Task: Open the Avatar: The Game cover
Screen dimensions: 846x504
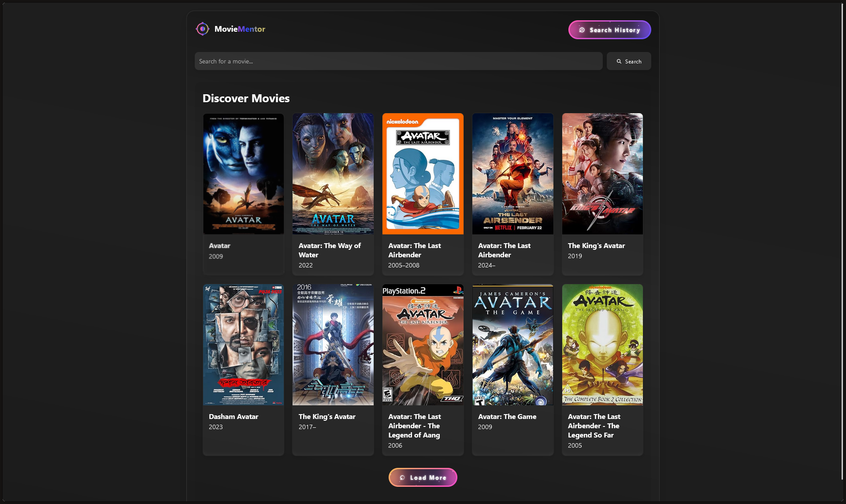Action: 513,345
